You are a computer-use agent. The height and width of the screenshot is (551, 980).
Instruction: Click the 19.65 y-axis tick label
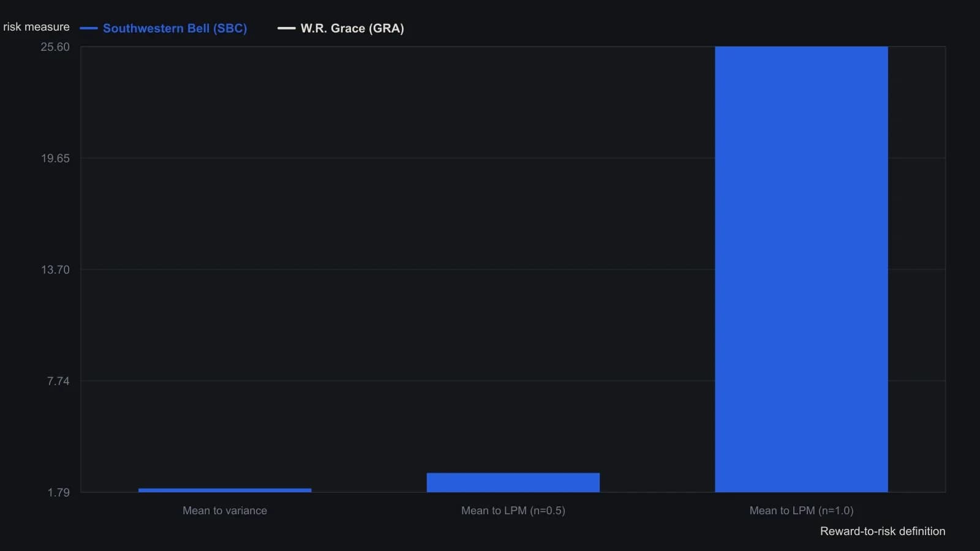coord(55,159)
